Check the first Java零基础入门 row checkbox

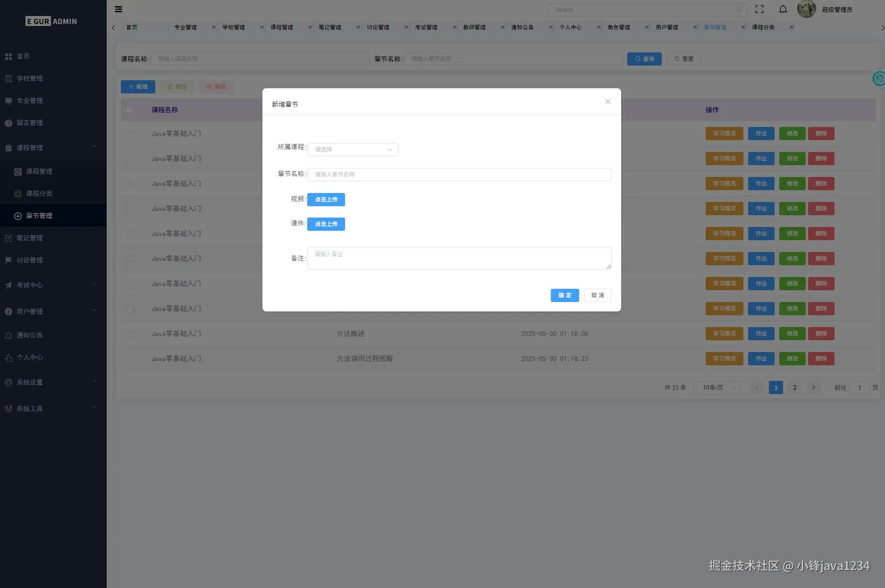(131, 134)
